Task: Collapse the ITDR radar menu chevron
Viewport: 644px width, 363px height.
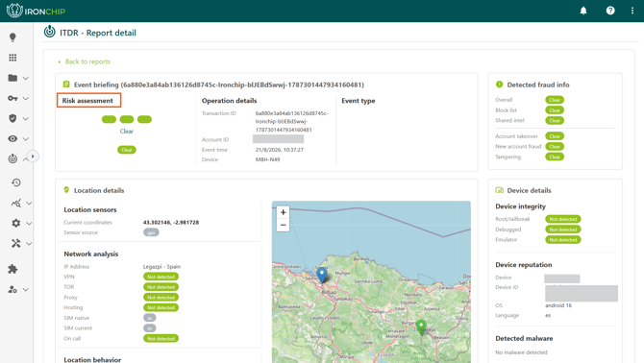Action: (25, 158)
